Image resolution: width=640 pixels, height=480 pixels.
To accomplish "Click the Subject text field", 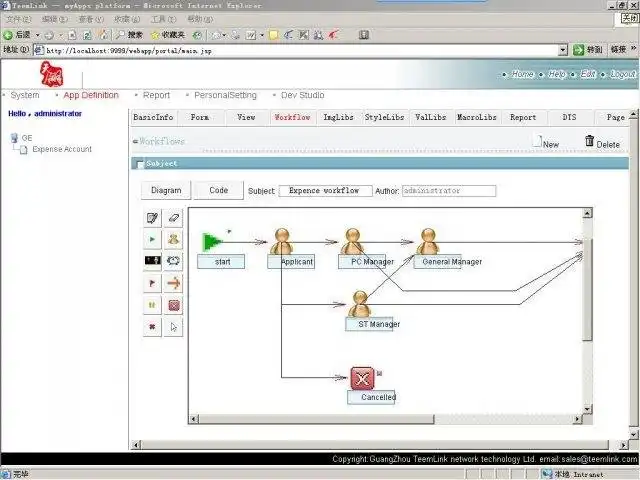I will (x=325, y=191).
